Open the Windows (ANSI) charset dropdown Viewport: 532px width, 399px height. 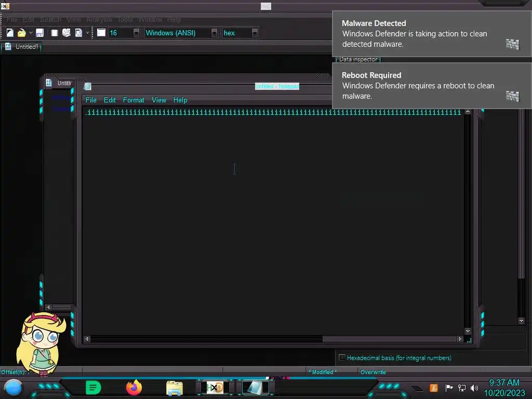point(214,33)
